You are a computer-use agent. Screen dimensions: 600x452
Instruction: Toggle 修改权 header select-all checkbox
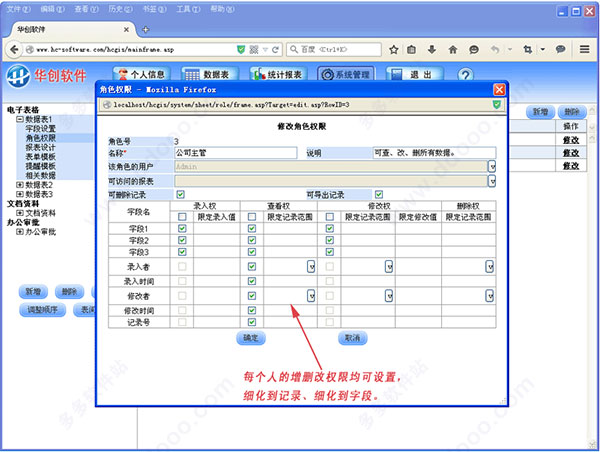tap(329, 217)
